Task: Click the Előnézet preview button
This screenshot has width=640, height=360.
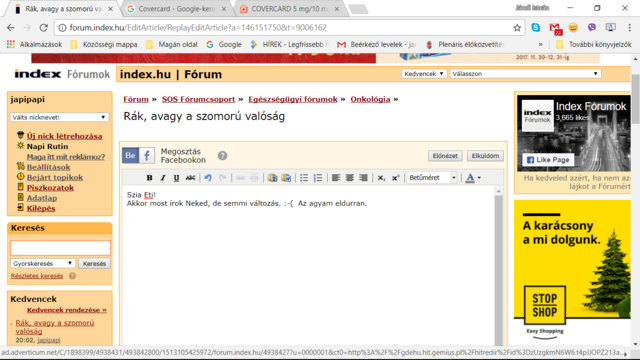Action: pyautogui.click(x=445, y=156)
